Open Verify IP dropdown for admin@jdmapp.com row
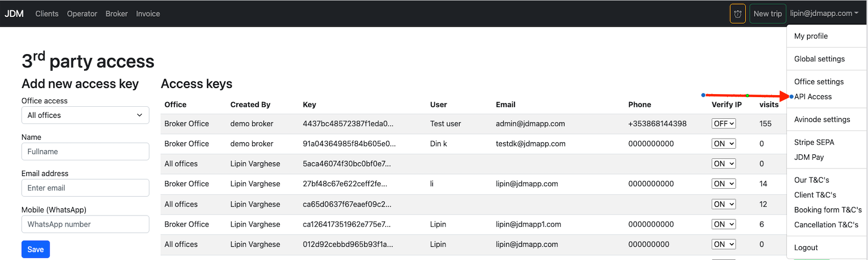The image size is (868, 260). pyautogui.click(x=724, y=123)
